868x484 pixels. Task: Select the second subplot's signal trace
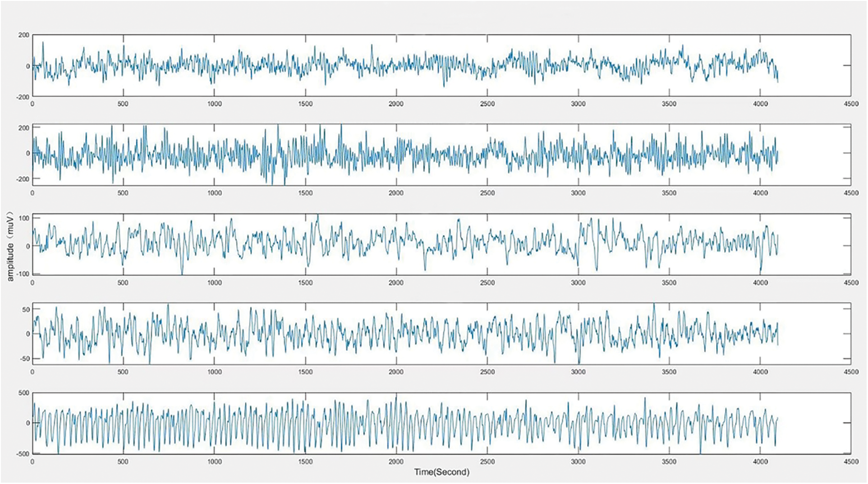(x=406, y=153)
